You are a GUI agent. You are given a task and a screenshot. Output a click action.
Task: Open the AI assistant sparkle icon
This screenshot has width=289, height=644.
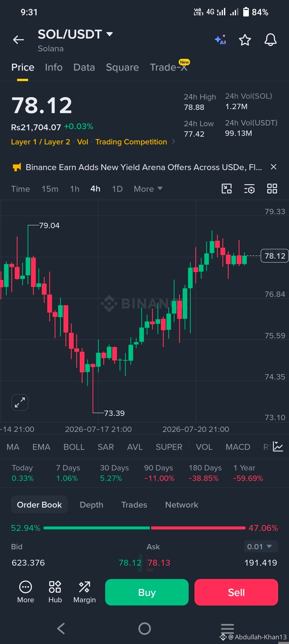[x=220, y=40]
